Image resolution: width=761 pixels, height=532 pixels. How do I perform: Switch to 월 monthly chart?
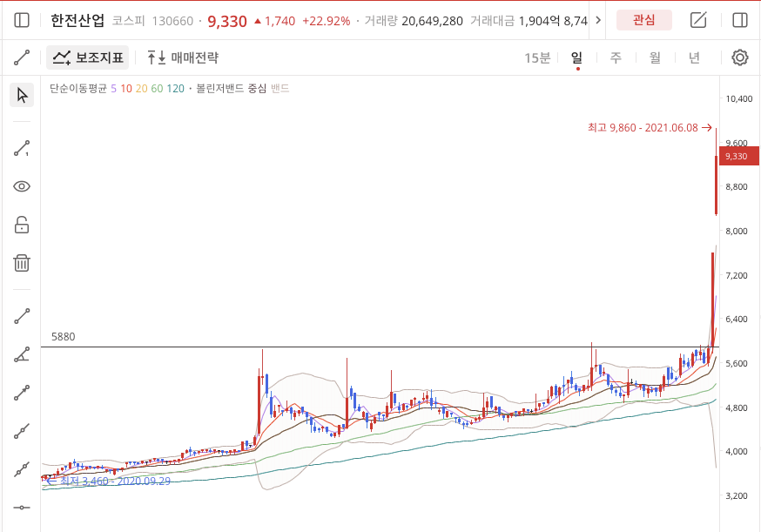click(655, 57)
